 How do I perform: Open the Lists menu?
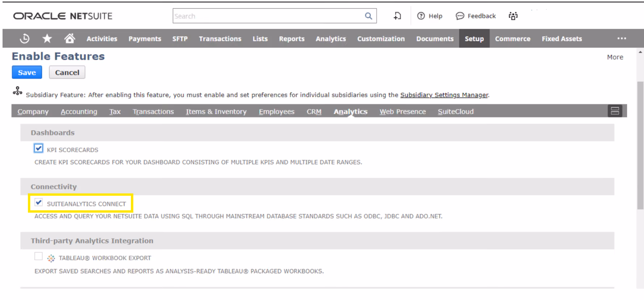coord(260,38)
